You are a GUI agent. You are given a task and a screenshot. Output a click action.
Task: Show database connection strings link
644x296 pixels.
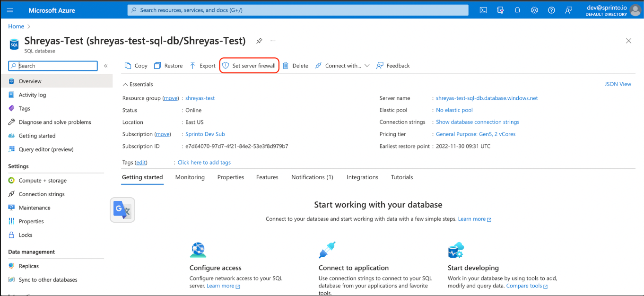[x=478, y=122]
